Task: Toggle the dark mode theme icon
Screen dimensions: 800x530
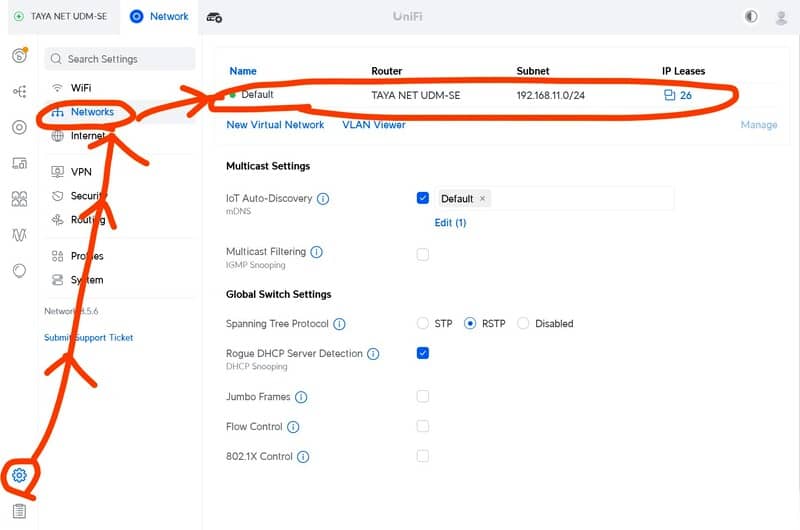Action: pyautogui.click(x=752, y=17)
